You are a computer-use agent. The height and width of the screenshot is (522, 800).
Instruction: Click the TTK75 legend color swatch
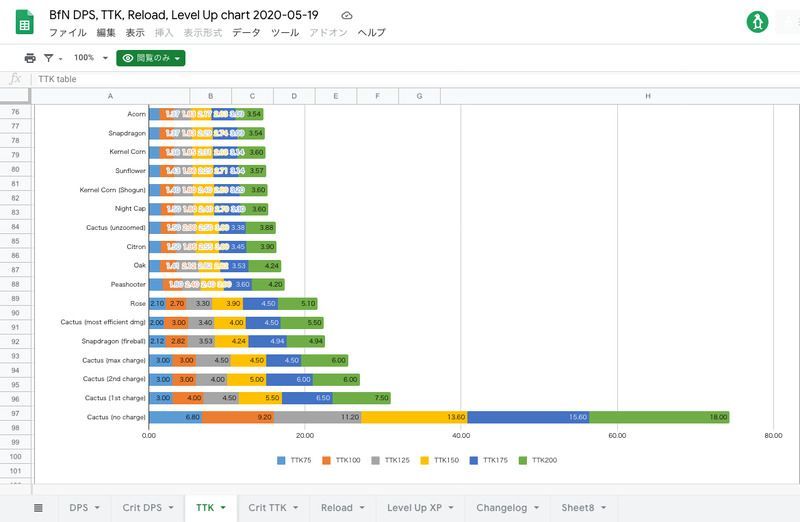click(282, 461)
